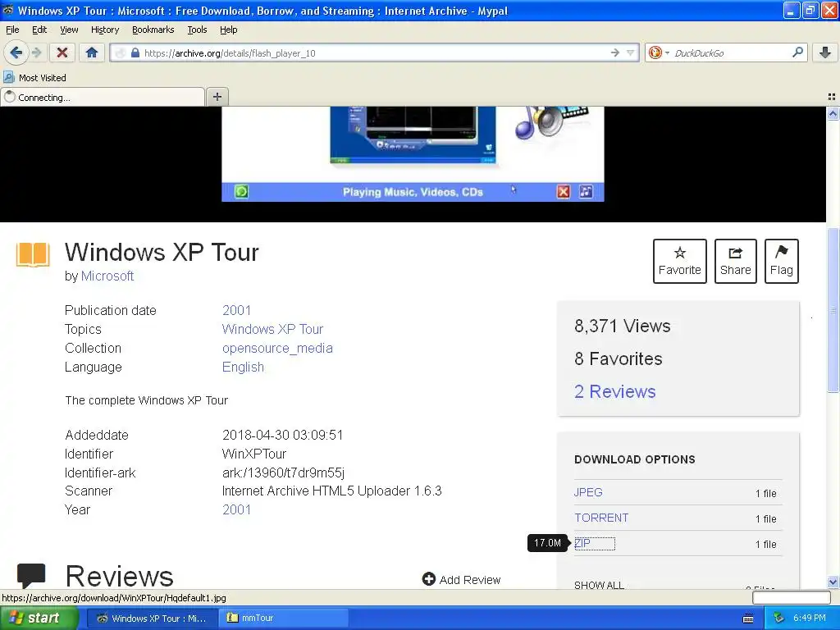Screen dimensions: 840x630
Task: Open the Edit menu
Action: coord(39,30)
